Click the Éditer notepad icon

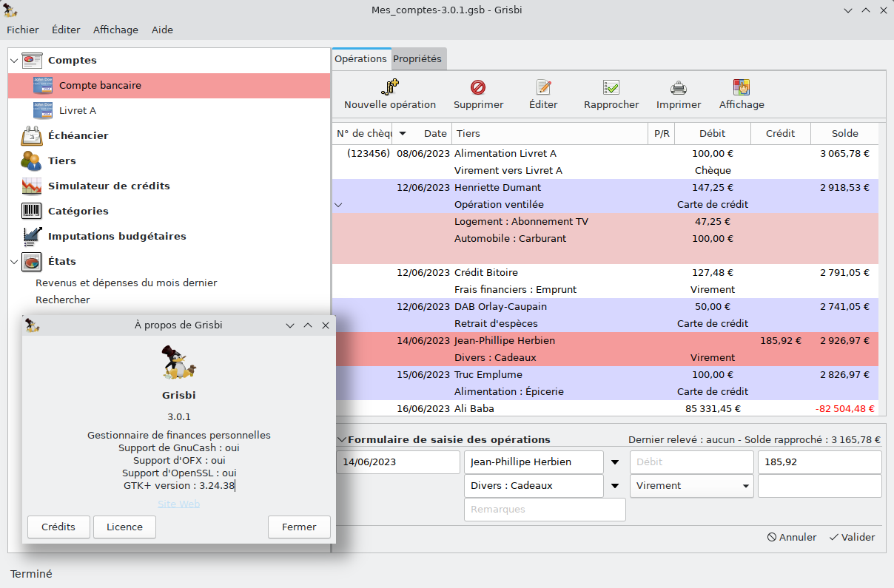click(544, 87)
